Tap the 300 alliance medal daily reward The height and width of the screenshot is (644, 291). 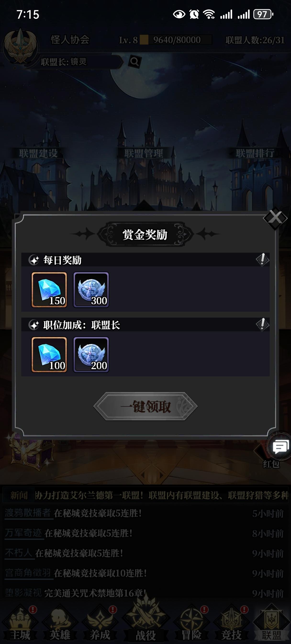91,290
